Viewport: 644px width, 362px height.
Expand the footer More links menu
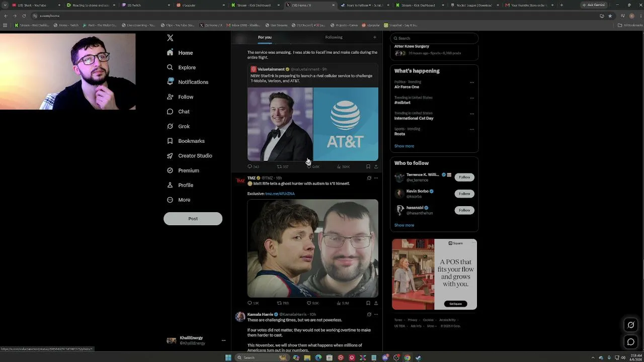pos(431,326)
